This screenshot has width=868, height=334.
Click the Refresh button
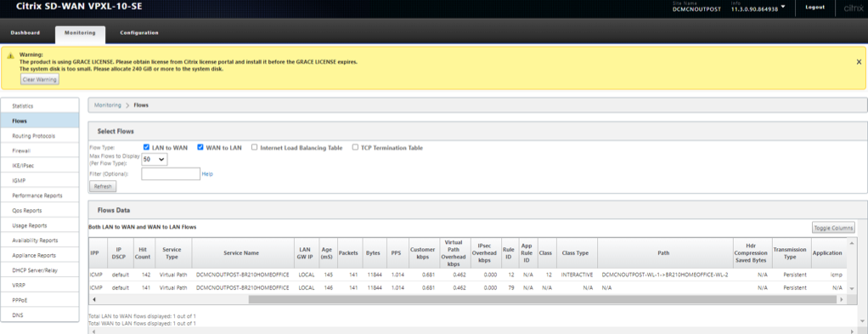point(103,187)
